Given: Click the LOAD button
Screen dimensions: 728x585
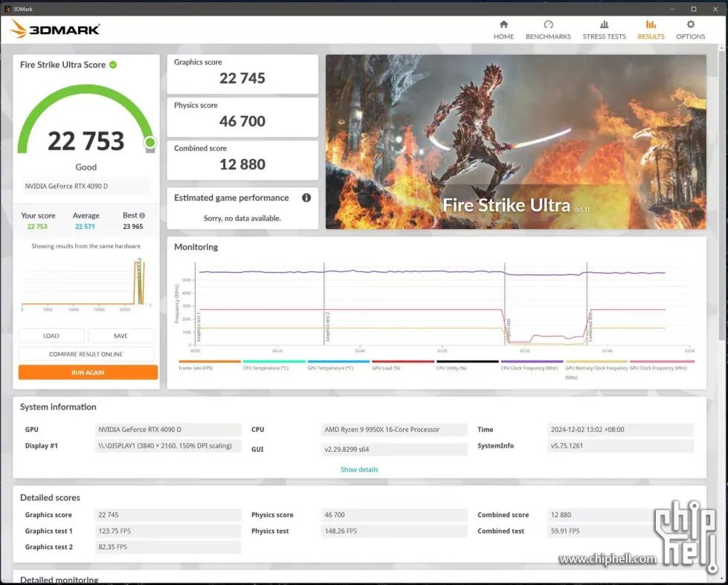Looking at the screenshot, I should 51,336.
